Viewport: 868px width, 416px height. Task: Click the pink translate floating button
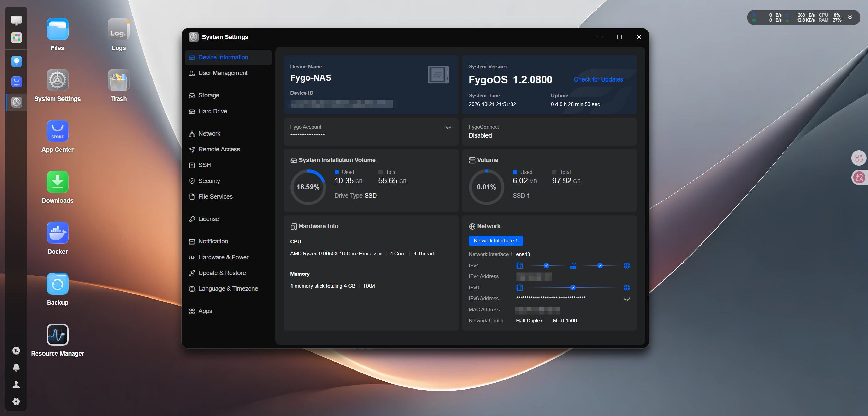point(859,178)
